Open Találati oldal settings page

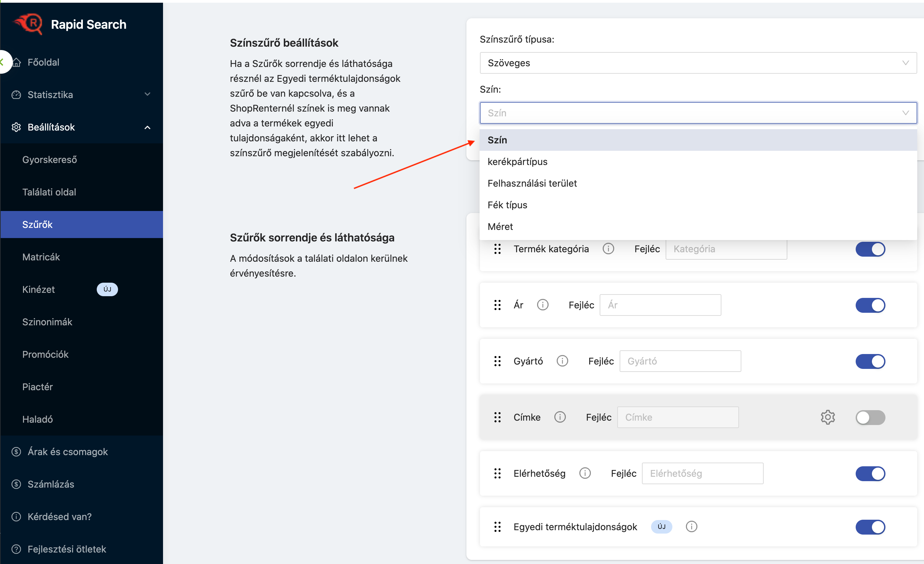tap(49, 192)
